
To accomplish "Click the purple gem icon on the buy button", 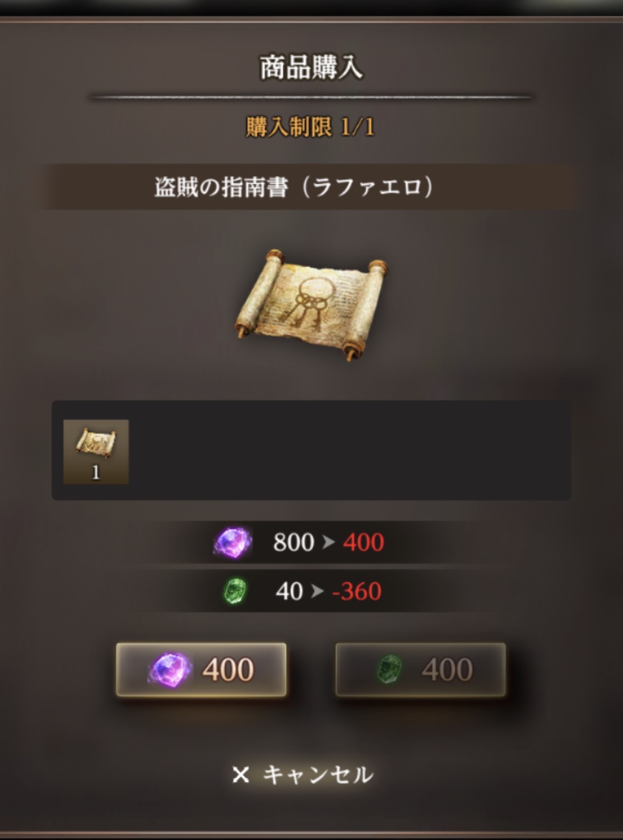I will (x=169, y=669).
